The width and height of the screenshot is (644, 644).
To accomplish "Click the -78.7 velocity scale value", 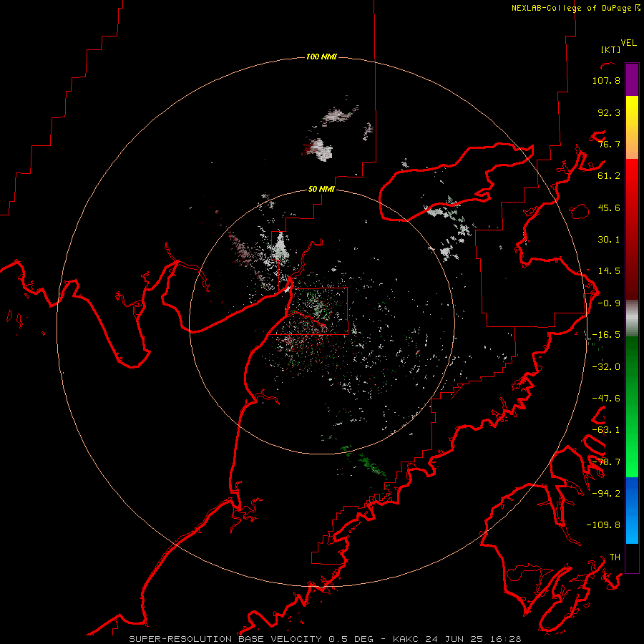I will (606, 462).
